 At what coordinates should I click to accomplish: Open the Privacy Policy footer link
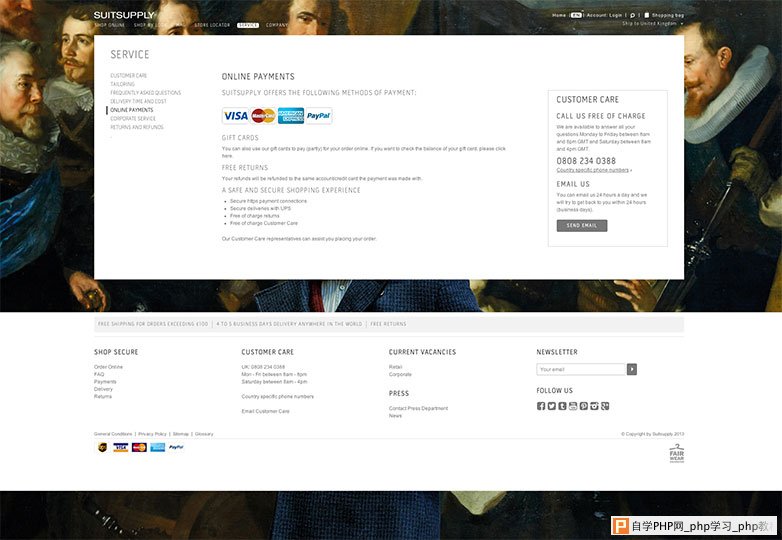click(152, 434)
